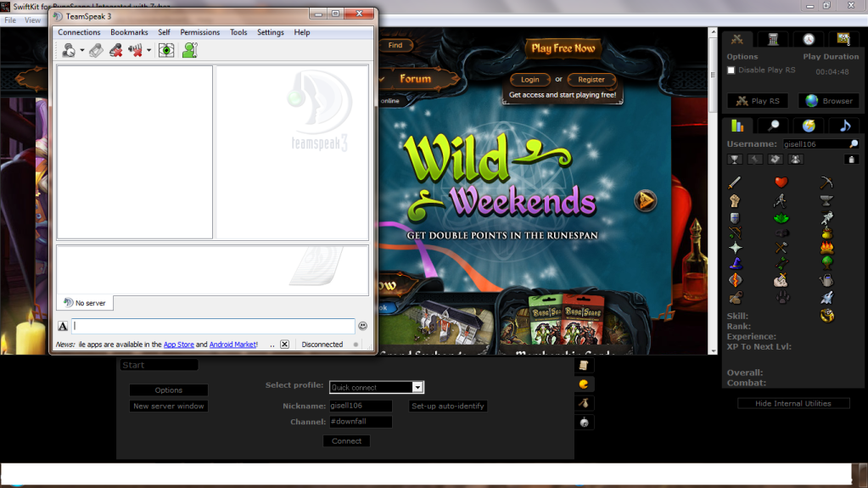The image size is (868, 488).
Task: Click the Play RS button
Action: coord(758,101)
